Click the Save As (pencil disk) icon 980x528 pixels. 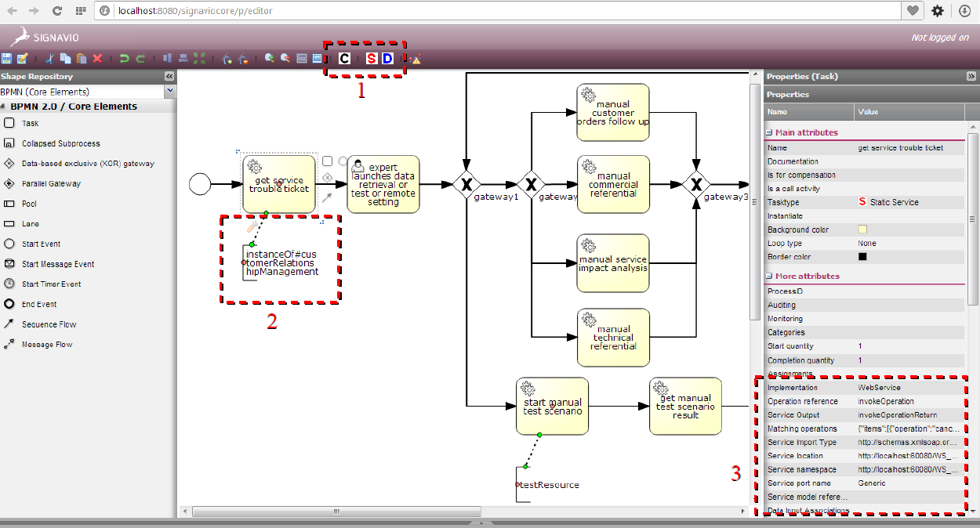23,59
